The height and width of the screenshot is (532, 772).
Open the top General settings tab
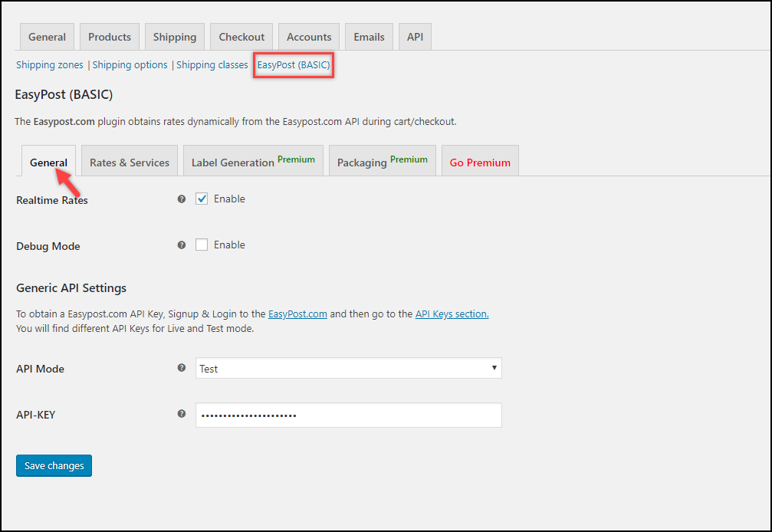(47, 37)
